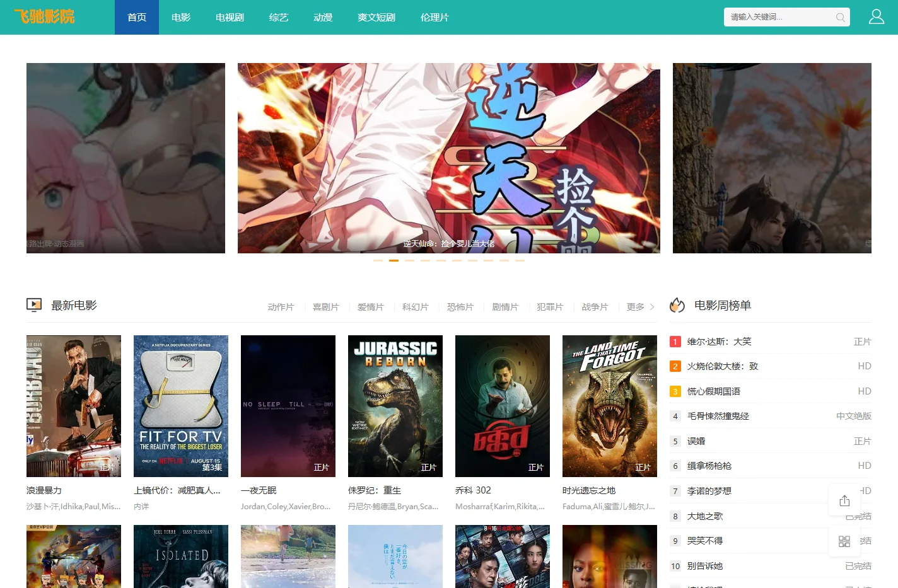Open the Isolated movie poster in second row
898x588 pixels.
coord(181,556)
